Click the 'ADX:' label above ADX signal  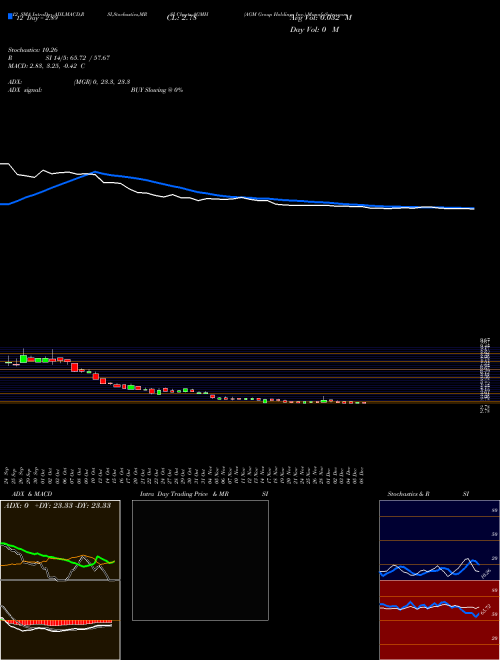pyautogui.click(x=15, y=82)
